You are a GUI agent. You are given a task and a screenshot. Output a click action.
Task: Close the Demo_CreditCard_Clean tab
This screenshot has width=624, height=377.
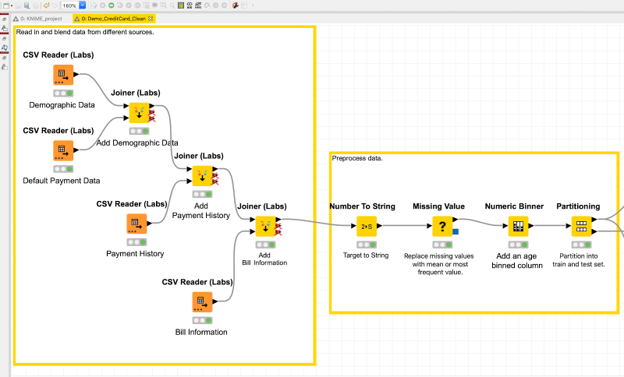click(150, 19)
